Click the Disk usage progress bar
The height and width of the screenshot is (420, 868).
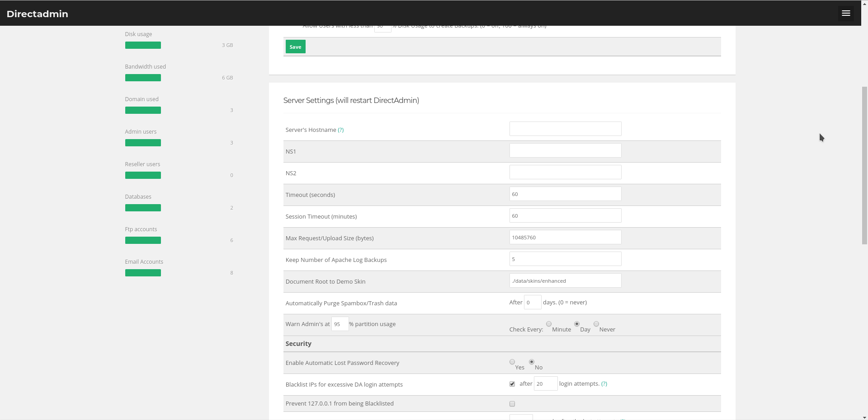pos(143,46)
